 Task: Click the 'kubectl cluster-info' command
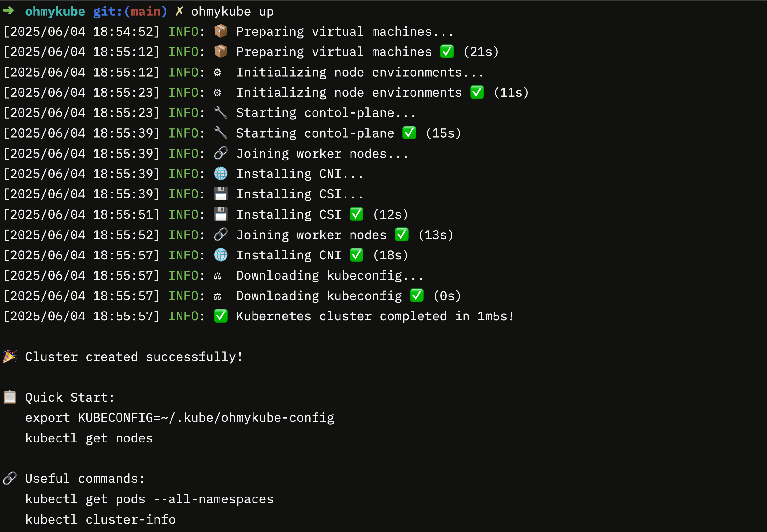[x=100, y=519]
